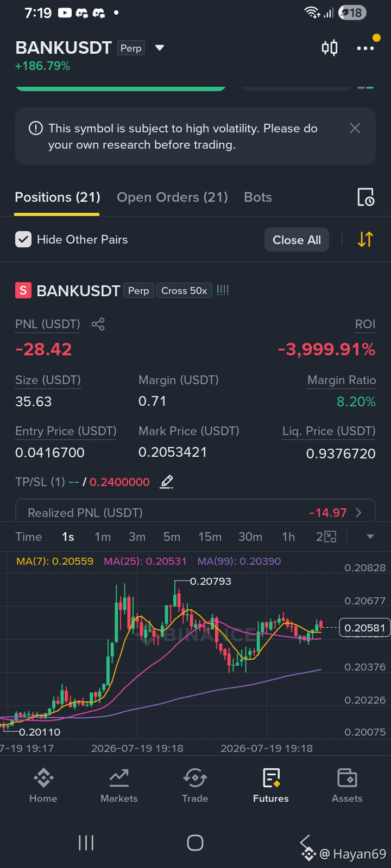Tap the Perp tag in the header
This screenshot has height=868, width=391.
click(131, 48)
